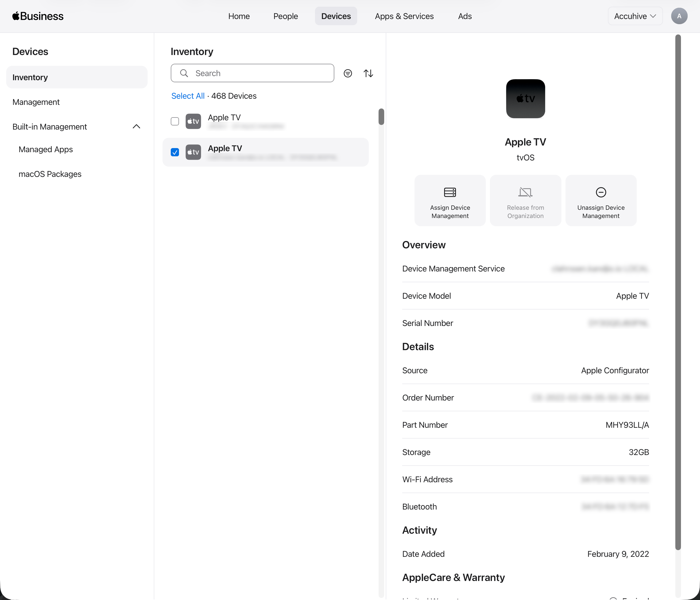Click the AppleCare & Warranty heading
Image resolution: width=700 pixels, height=600 pixels.
coord(453,577)
